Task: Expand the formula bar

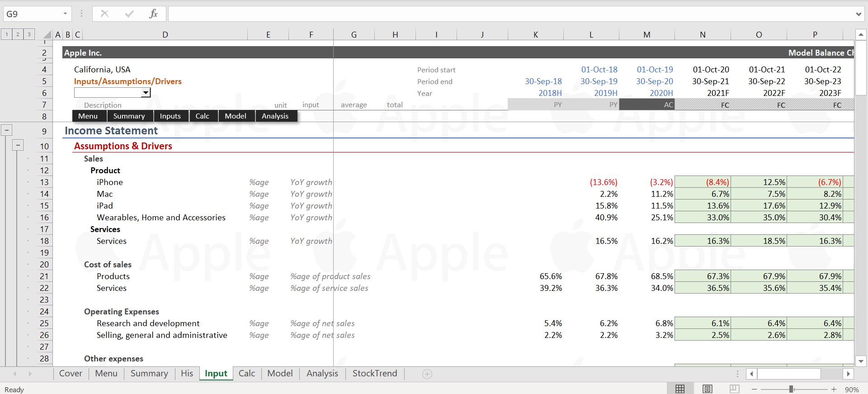Action: coord(859,14)
